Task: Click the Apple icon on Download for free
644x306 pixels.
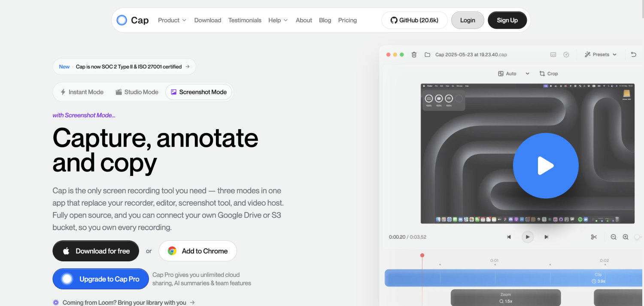Action: pos(66,251)
